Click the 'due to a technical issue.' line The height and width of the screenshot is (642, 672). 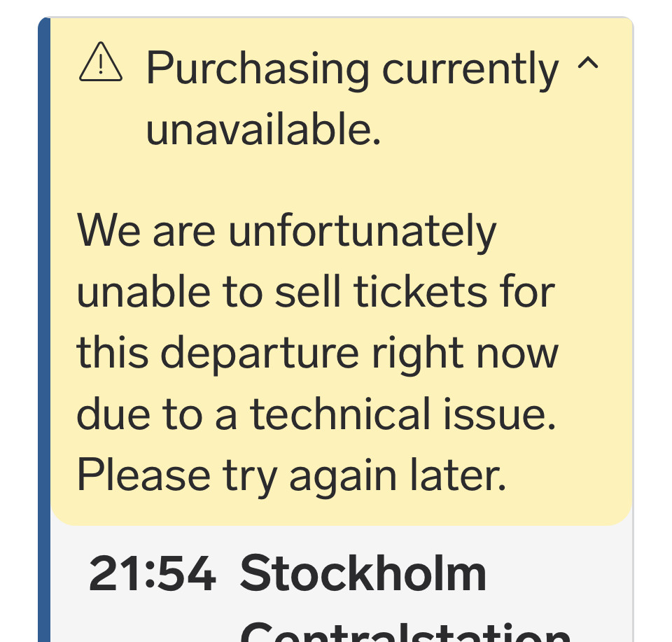coord(316,414)
